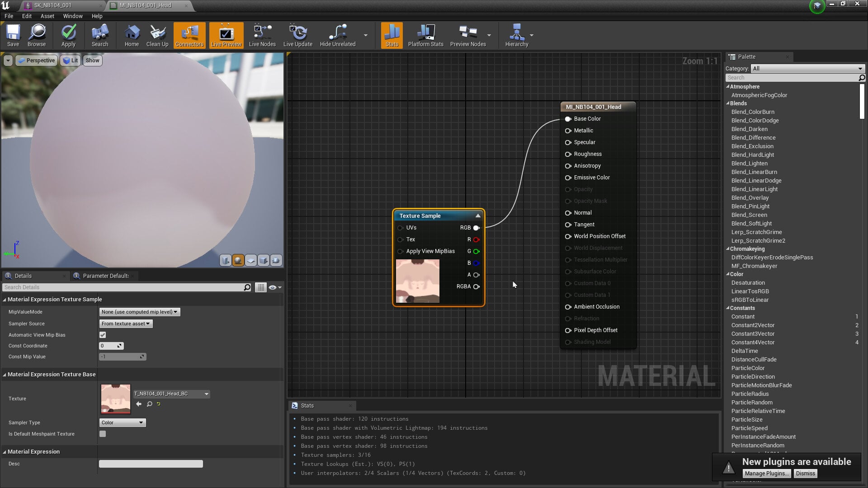
Task: Open the Home toolbar icon
Action: pyautogui.click(x=132, y=35)
